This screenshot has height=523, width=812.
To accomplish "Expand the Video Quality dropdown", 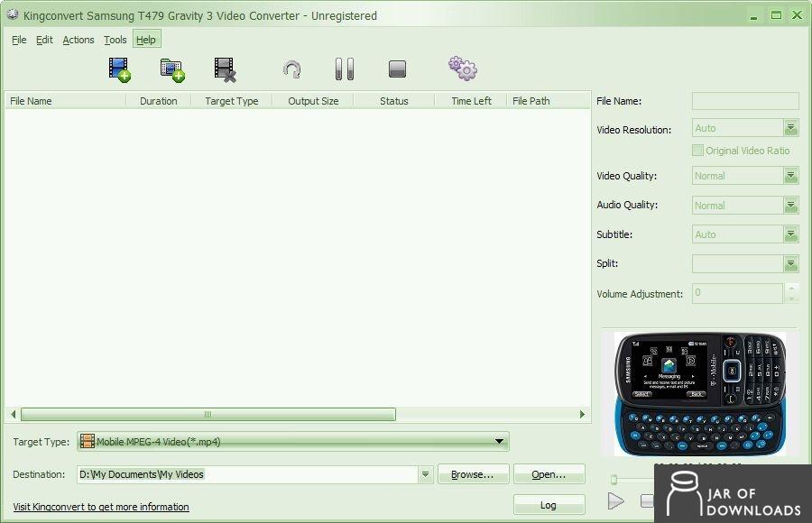I will coord(790,176).
